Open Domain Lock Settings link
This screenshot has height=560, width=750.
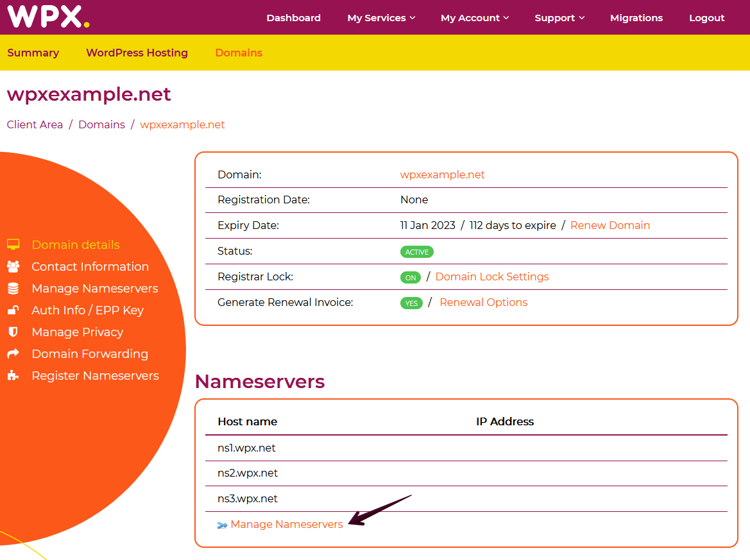pyautogui.click(x=491, y=276)
